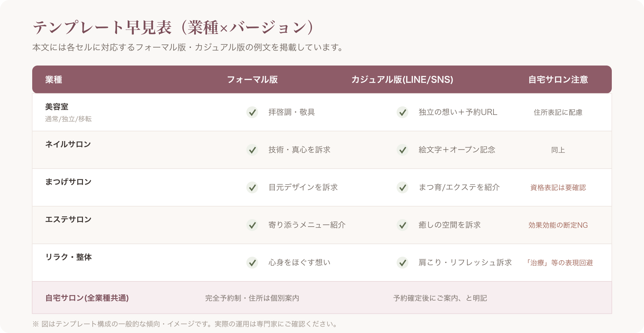Click the checkmark by 目元デザインを訴求
The height and width of the screenshot is (333, 644).
[x=252, y=188]
